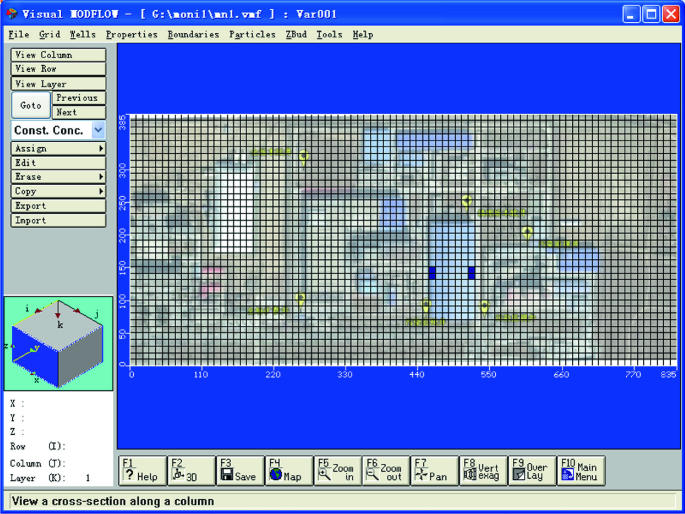
Task: Activate F6 Zoom out
Action: pos(387,471)
